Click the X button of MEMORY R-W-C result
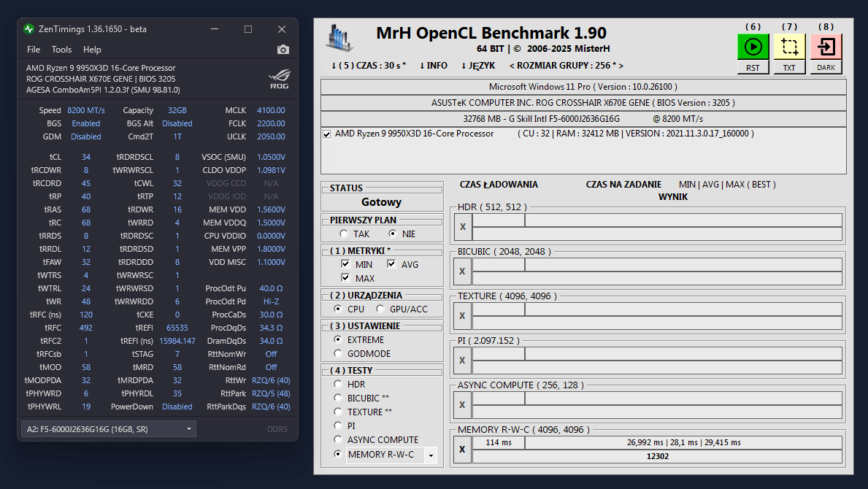 (x=463, y=449)
